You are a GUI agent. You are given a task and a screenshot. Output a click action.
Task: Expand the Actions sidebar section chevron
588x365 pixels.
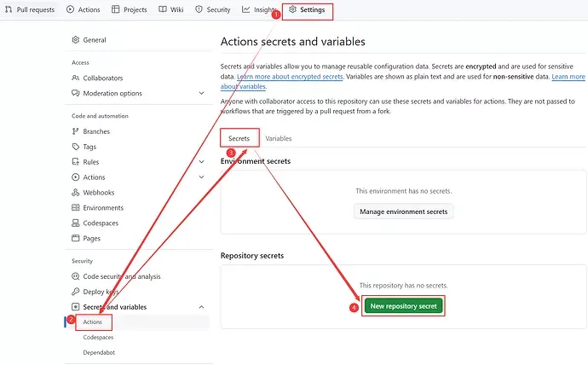point(201,177)
